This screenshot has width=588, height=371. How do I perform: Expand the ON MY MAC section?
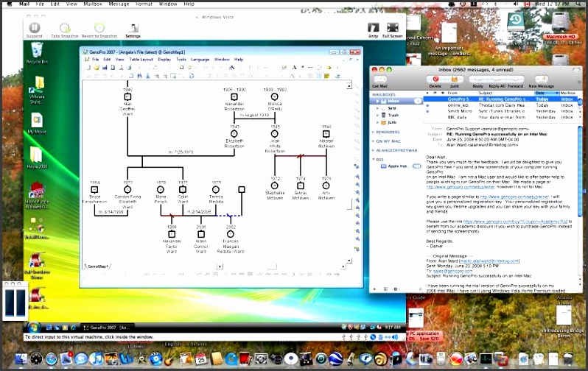coord(373,141)
